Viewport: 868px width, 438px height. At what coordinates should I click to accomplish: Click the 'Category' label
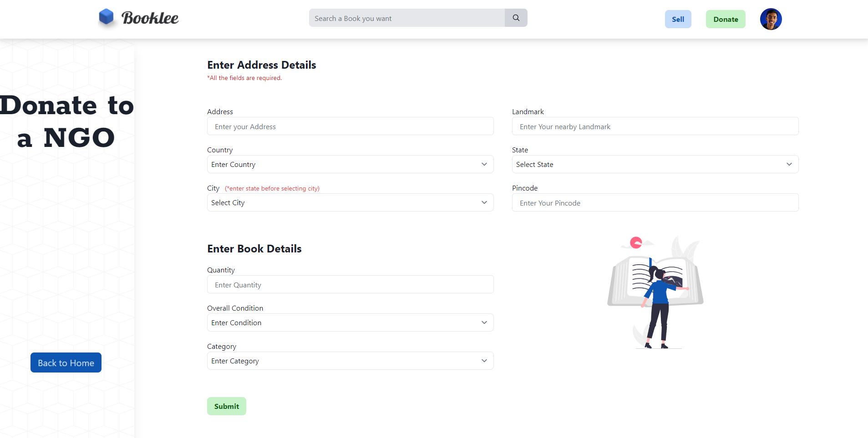point(222,346)
